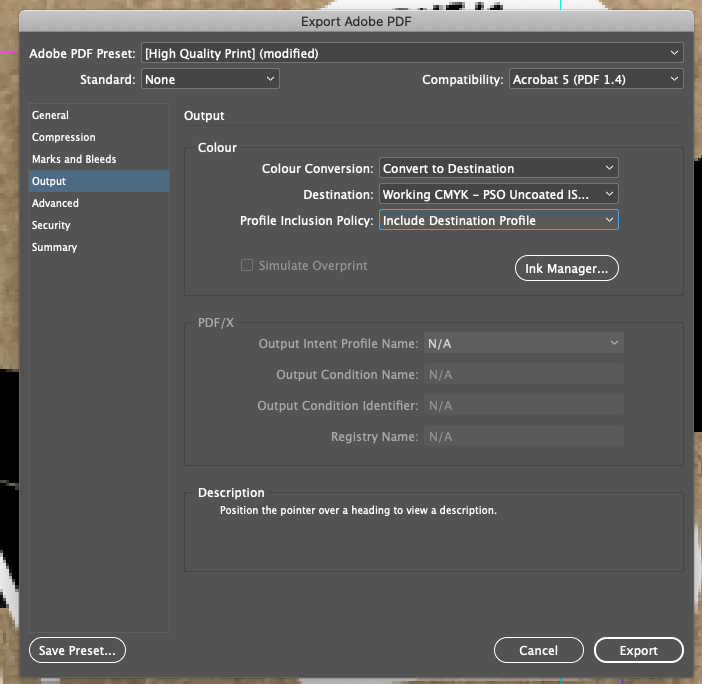Click the Save Preset button
The height and width of the screenshot is (684, 702).
click(x=77, y=650)
